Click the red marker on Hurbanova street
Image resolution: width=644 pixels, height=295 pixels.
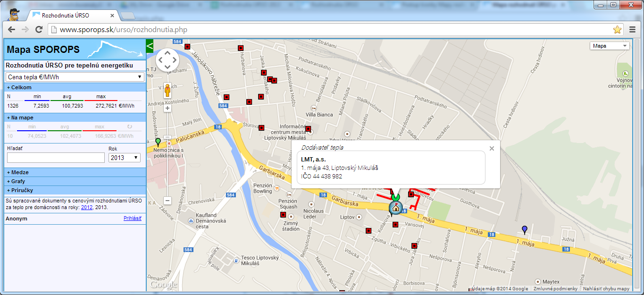(241, 48)
